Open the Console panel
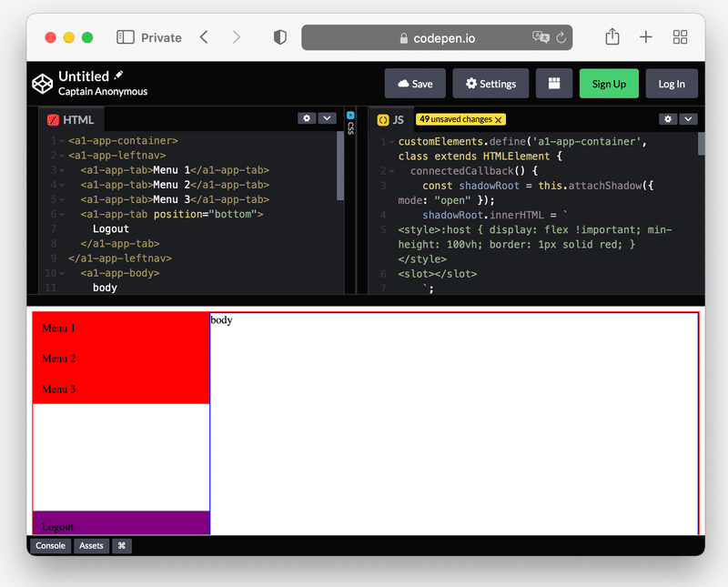 51,546
